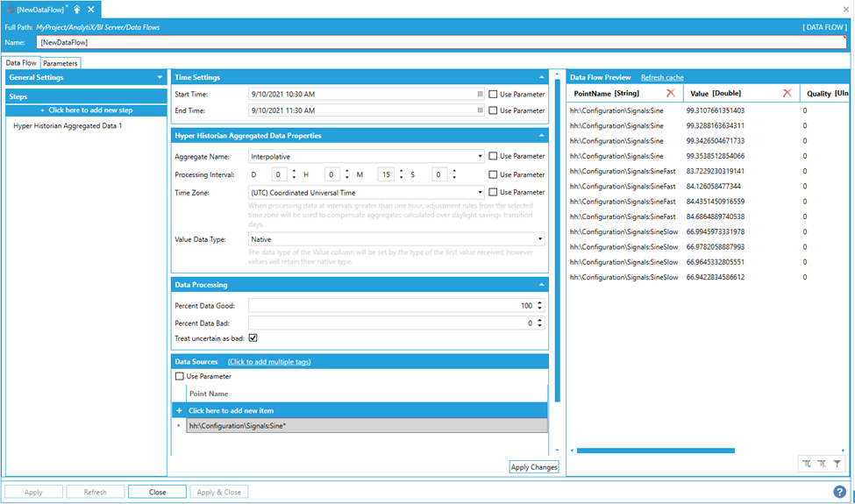Image resolution: width=855 pixels, height=504 pixels.
Task: Check Use Parameter under Data Sources
Action: pyautogui.click(x=180, y=376)
